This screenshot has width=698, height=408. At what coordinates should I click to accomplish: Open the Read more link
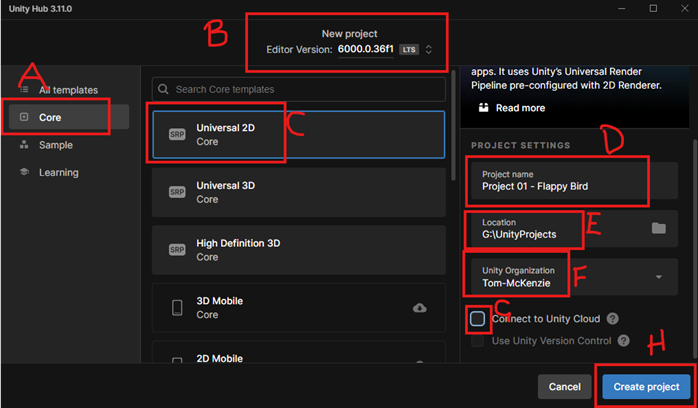point(520,108)
